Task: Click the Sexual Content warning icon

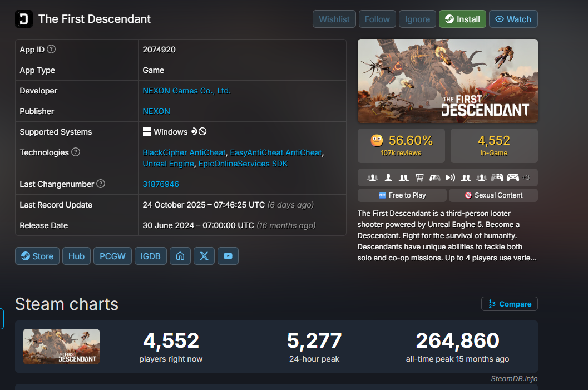Action: point(468,195)
